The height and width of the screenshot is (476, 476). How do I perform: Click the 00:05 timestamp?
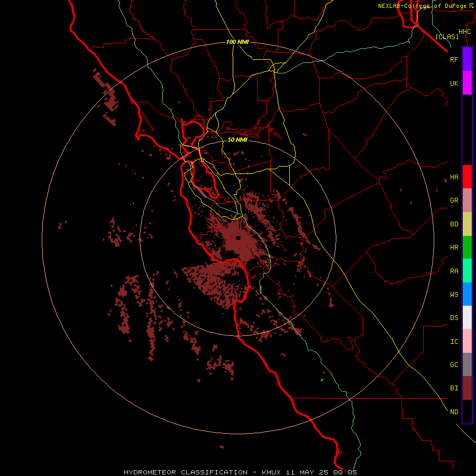[346, 472]
